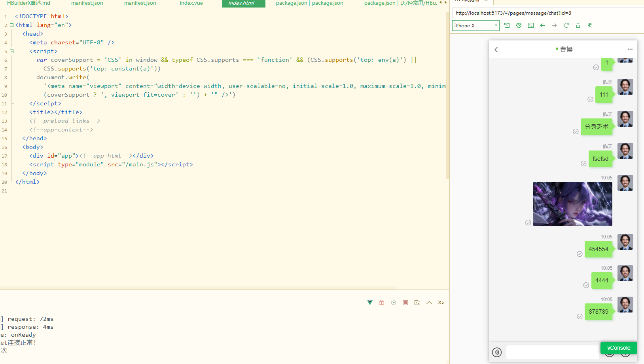The width and height of the screenshot is (644, 364).
Task: Open the sent purple-haired image message
Action: 572,204
